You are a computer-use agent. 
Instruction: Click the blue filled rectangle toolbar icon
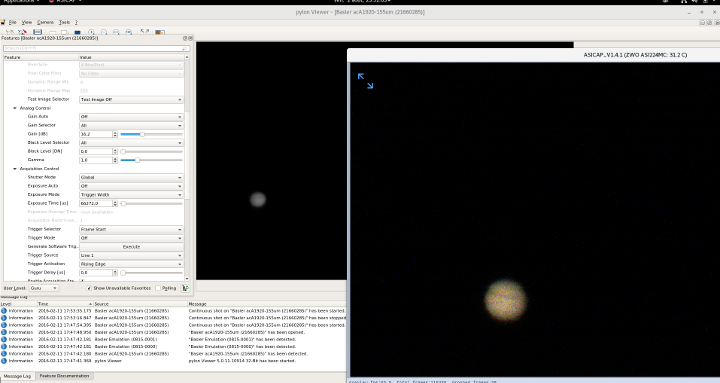pyautogui.click(x=77, y=33)
